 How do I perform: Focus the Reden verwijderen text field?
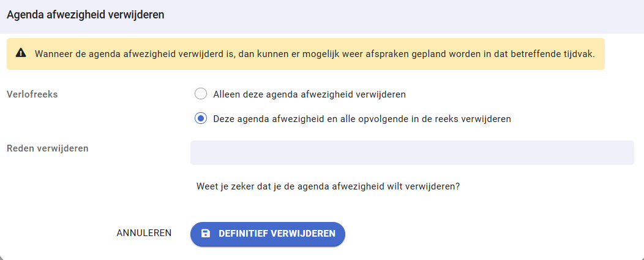tap(411, 153)
